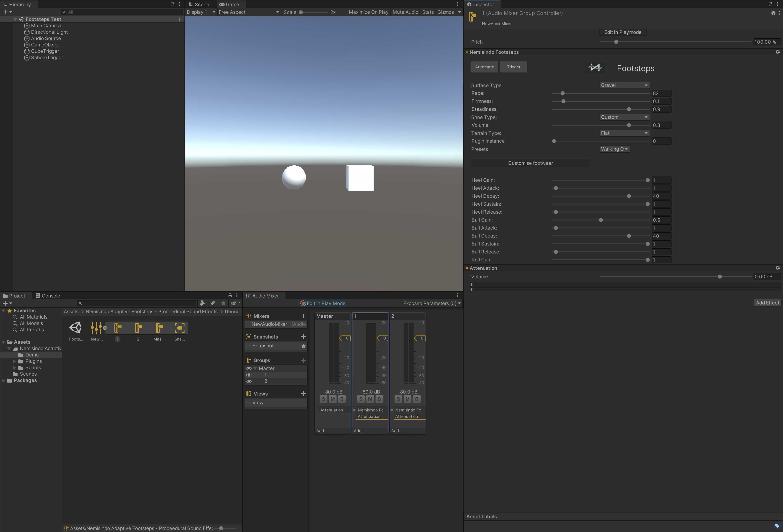Click Add Effect button in Inspector
783x532 pixels.
click(x=767, y=303)
